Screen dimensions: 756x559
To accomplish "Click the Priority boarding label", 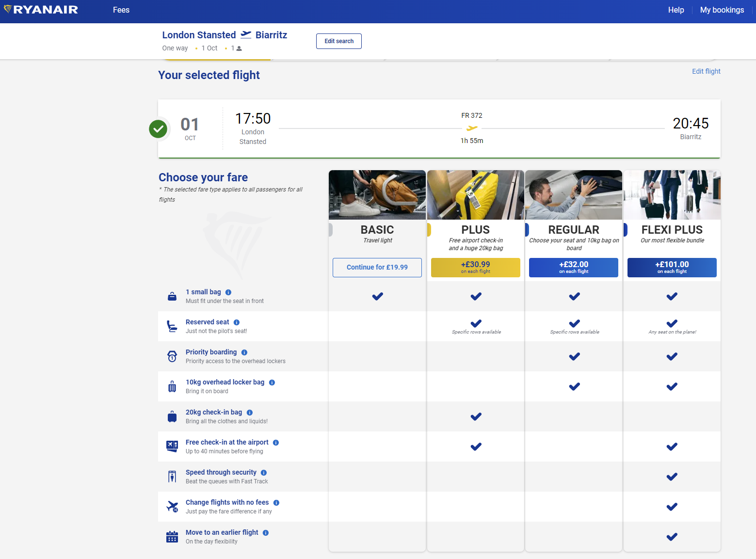I will coord(211,352).
